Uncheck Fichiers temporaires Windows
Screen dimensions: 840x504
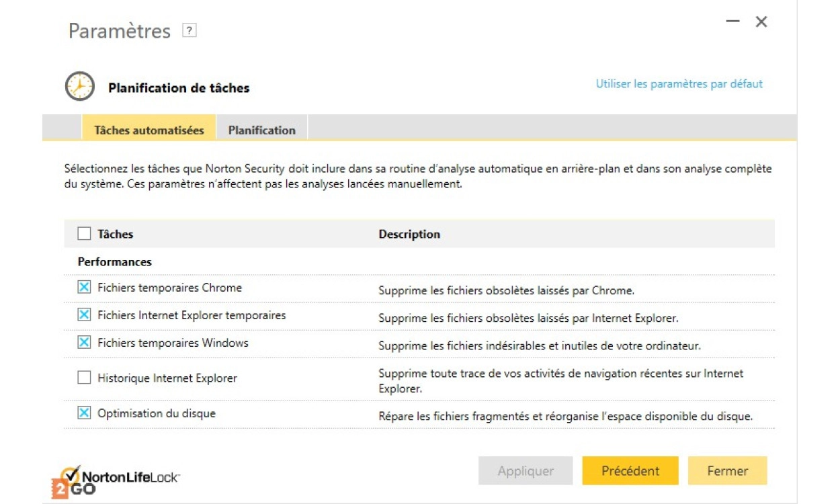pos(84,343)
